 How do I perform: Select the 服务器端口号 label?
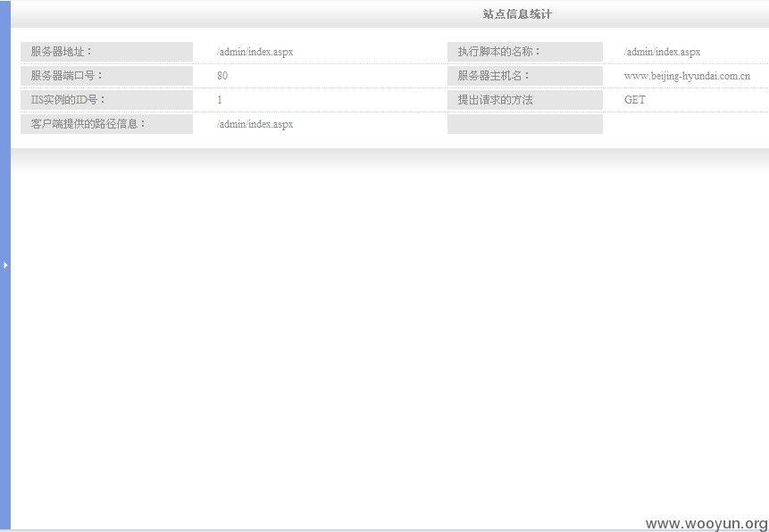click(67, 76)
